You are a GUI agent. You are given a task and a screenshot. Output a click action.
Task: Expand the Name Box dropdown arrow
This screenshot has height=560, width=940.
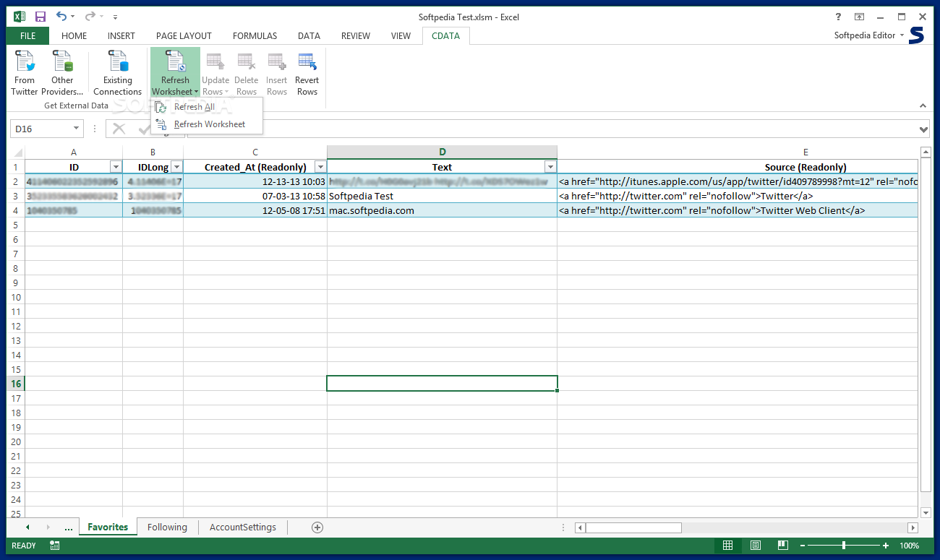76,129
